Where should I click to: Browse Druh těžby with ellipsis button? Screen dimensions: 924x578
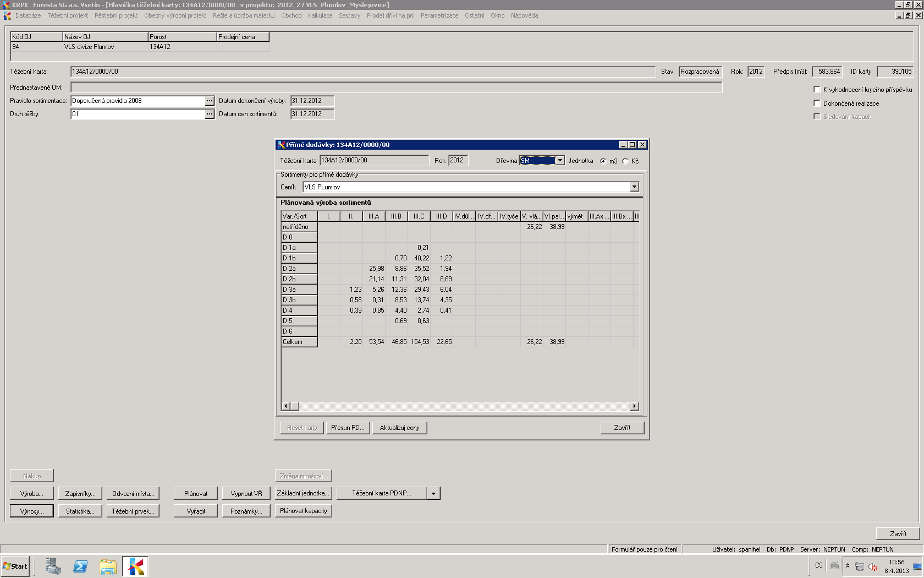(210, 114)
